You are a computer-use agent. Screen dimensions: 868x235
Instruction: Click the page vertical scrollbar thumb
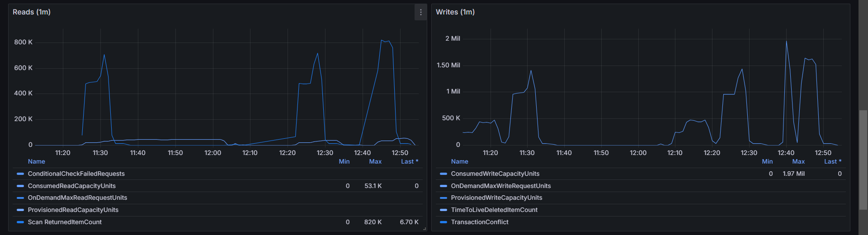(x=863, y=160)
